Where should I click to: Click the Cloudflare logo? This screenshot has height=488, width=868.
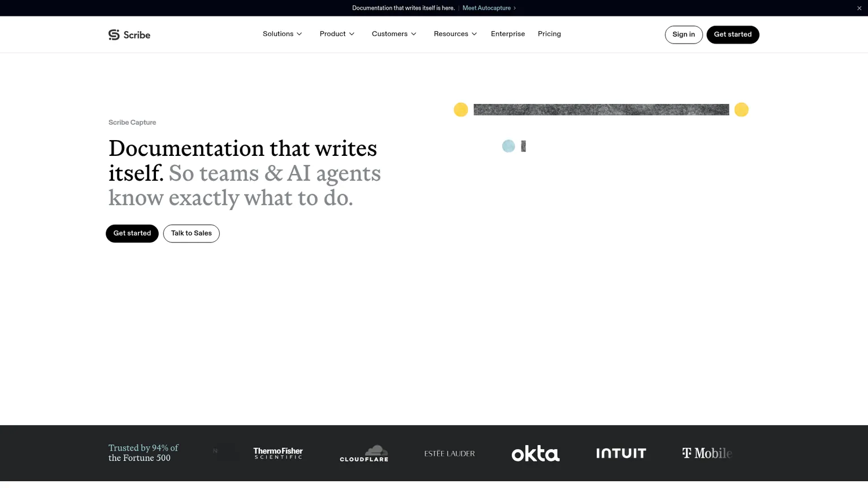[364, 453]
